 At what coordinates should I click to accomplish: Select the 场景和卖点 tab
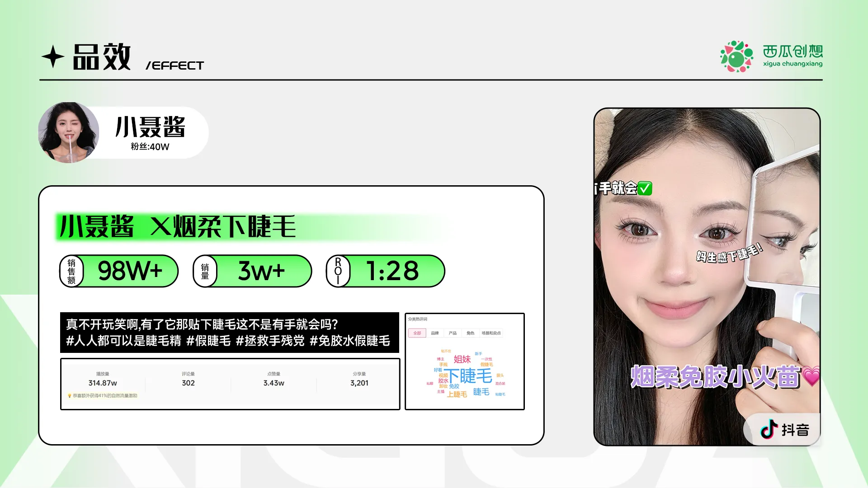click(x=491, y=333)
